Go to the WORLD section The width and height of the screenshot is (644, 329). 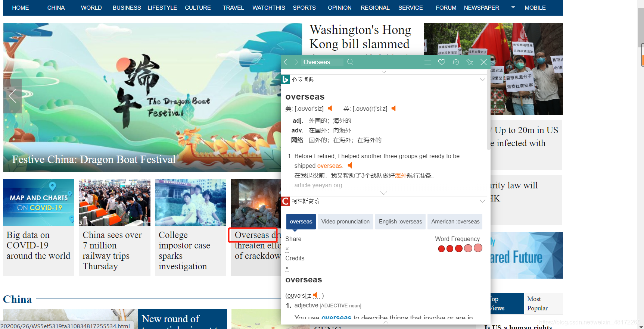[x=91, y=7]
